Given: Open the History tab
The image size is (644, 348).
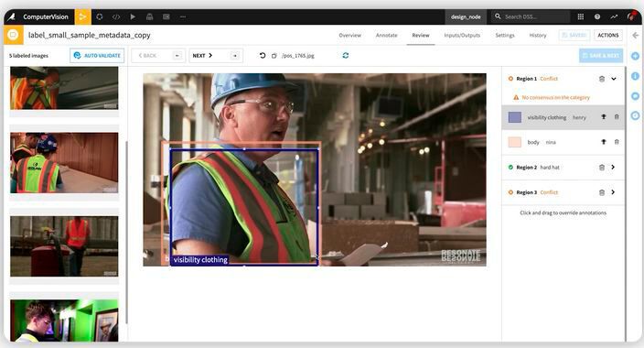Looking at the screenshot, I should (538, 36).
